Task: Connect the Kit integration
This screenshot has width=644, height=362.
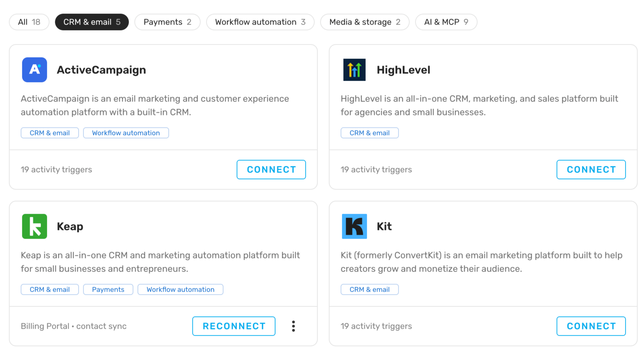Action: click(x=591, y=326)
